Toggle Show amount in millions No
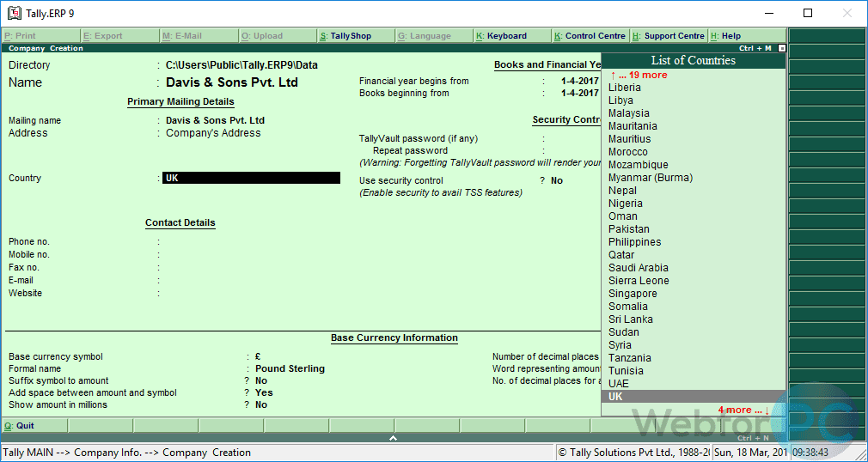 pos(261,405)
